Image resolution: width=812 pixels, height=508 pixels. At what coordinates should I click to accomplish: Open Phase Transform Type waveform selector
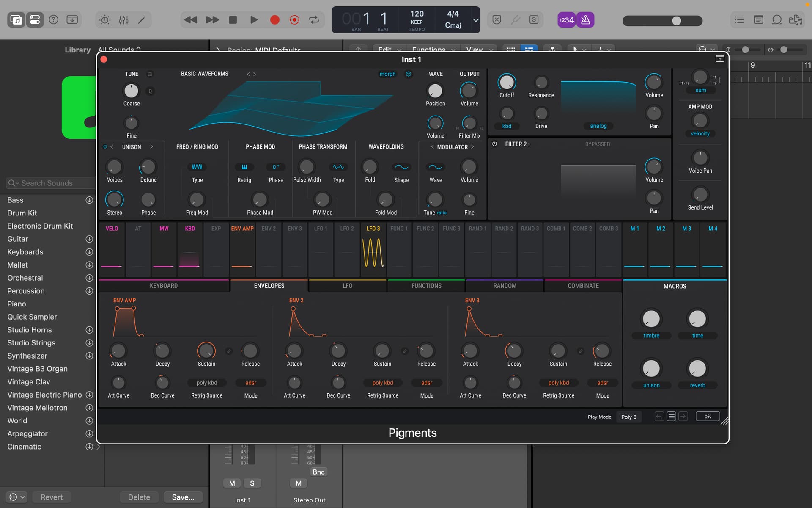(338, 167)
